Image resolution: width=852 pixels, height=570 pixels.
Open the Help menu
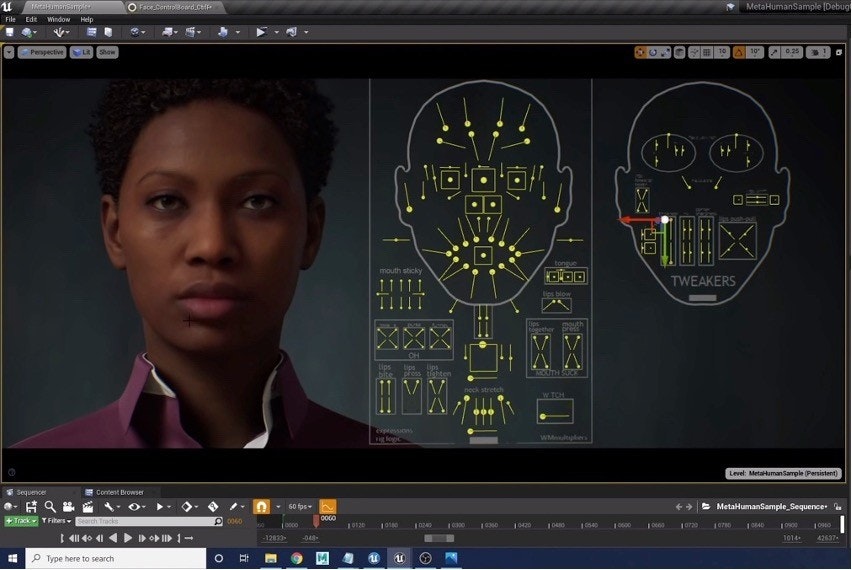87,19
